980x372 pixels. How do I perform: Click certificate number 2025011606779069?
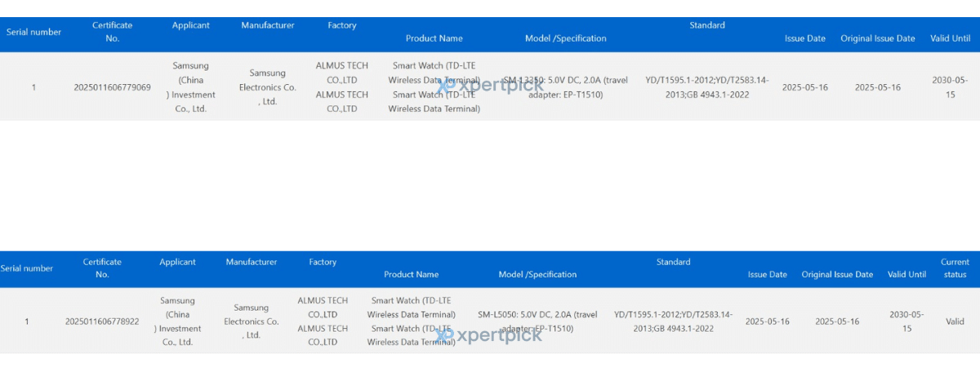tap(112, 87)
